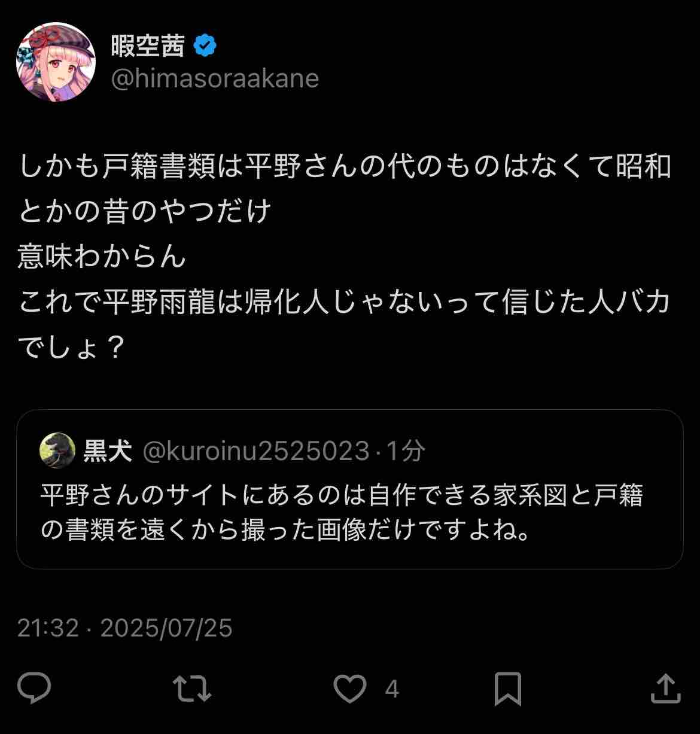Click the blue verified badge
This screenshot has height=734, width=700.
[205, 46]
